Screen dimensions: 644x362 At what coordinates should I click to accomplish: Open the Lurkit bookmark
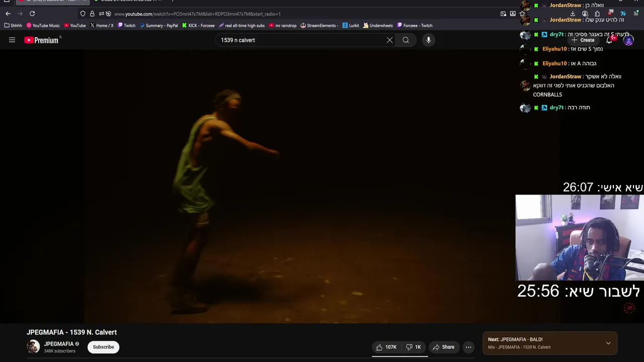point(351,25)
